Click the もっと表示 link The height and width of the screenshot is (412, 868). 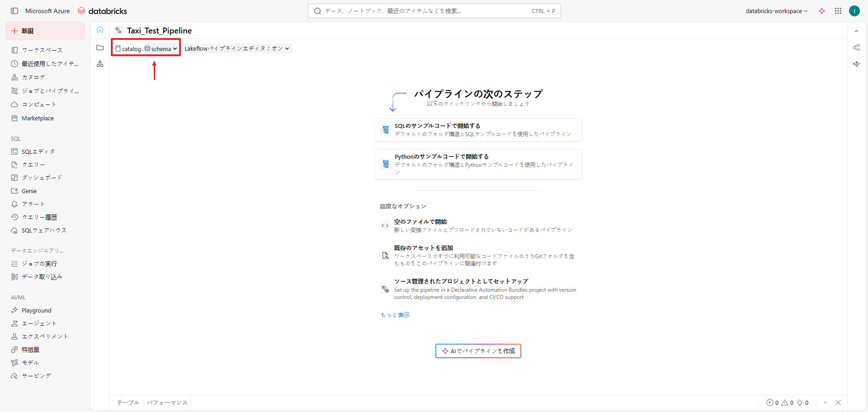click(395, 315)
